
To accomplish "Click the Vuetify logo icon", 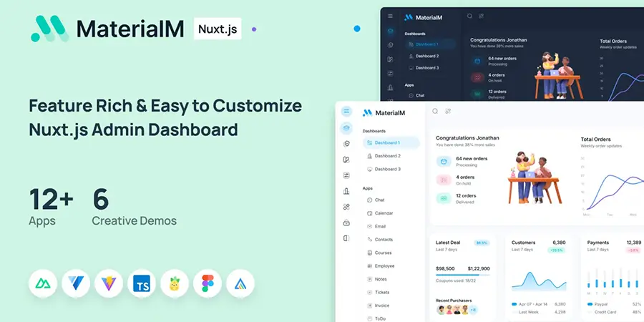I will [76, 283].
